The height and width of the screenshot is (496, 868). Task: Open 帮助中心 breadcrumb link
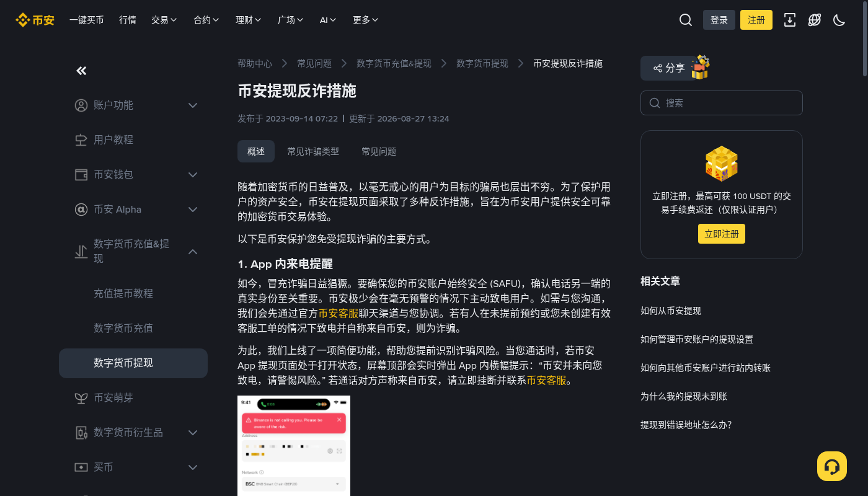pyautogui.click(x=255, y=63)
